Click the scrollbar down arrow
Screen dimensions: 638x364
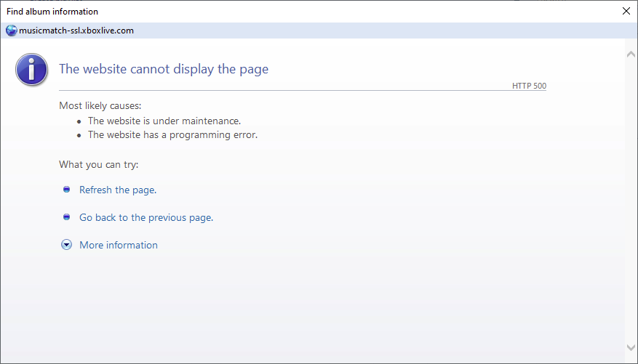(x=631, y=347)
